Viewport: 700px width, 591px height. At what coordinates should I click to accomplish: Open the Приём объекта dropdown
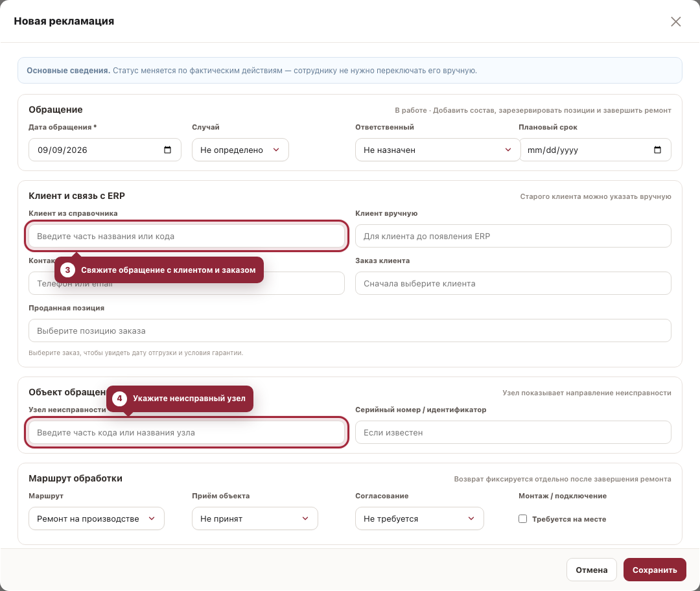[255, 518]
